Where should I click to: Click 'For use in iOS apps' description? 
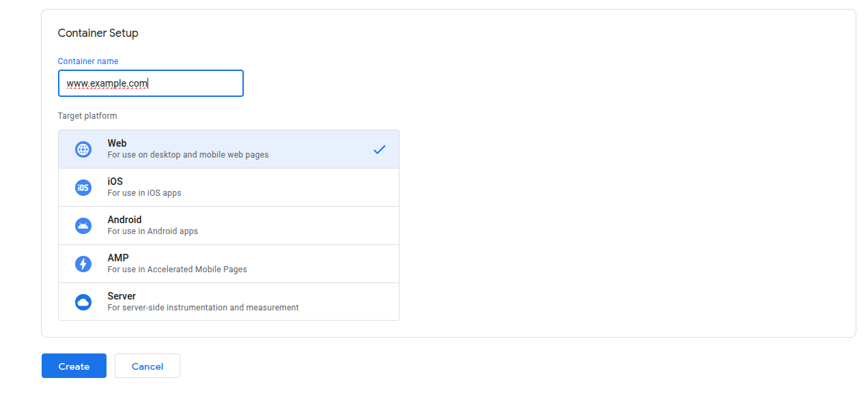tap(144, 193)
